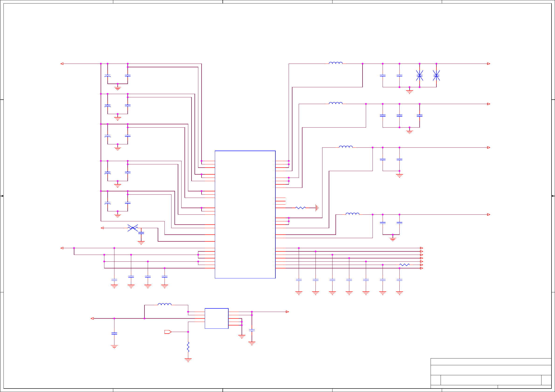555x392 pixels.
Task: Select the small IC box at bottom
Action: tap(216, 318)
